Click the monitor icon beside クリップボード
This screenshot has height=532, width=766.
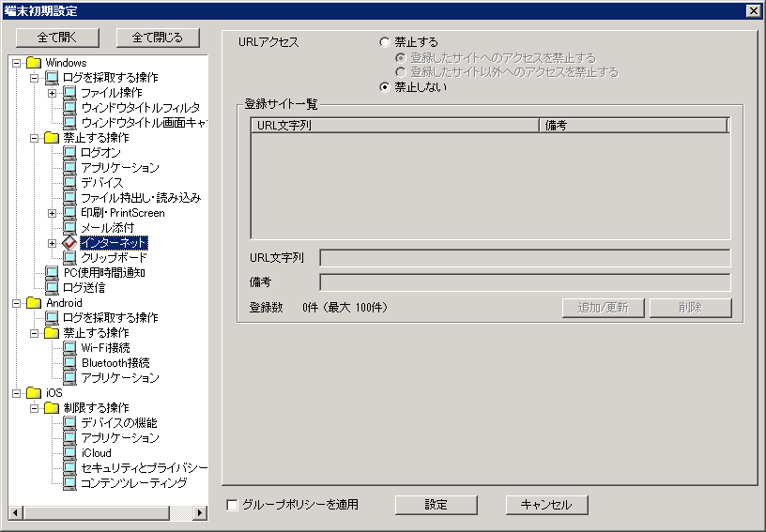(69, 258)
